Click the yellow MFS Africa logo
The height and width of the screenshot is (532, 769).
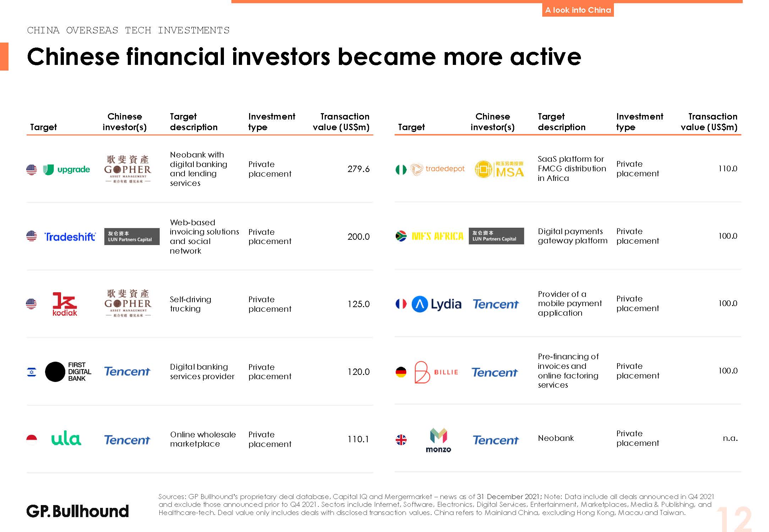(437, 236)
